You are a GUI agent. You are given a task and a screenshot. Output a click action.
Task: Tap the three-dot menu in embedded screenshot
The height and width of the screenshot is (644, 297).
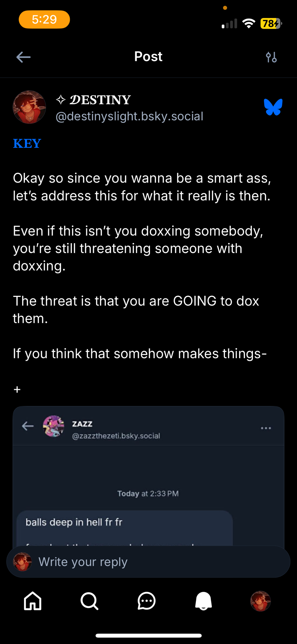[x=266, y=428]
